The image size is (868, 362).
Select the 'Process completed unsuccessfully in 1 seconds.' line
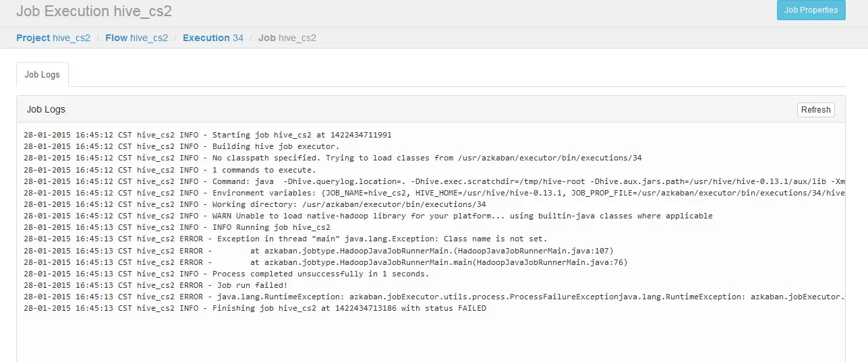(x=227, y=274)
